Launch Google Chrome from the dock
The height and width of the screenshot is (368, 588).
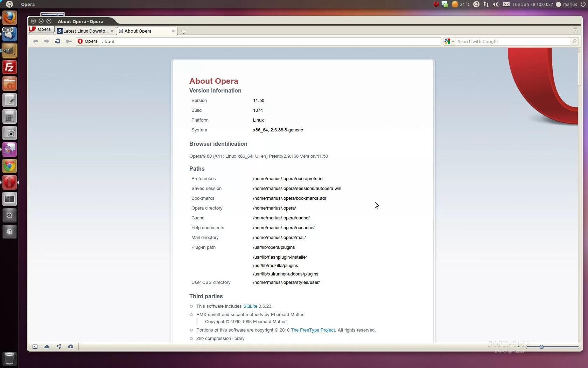tap(9, 166)
